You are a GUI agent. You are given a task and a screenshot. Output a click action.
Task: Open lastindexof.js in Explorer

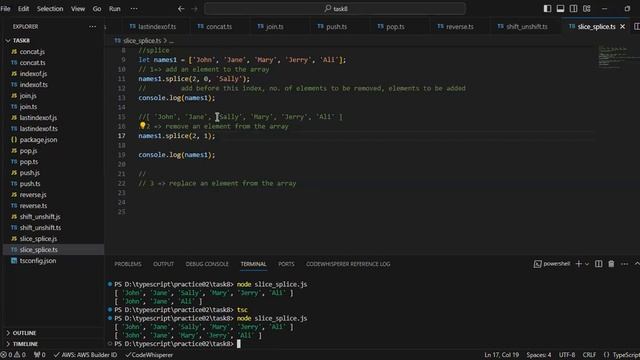coord(38,118)
